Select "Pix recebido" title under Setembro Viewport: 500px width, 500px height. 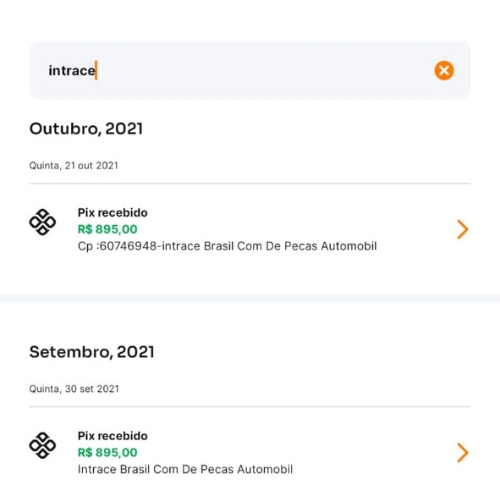click(x=113, y=436)
